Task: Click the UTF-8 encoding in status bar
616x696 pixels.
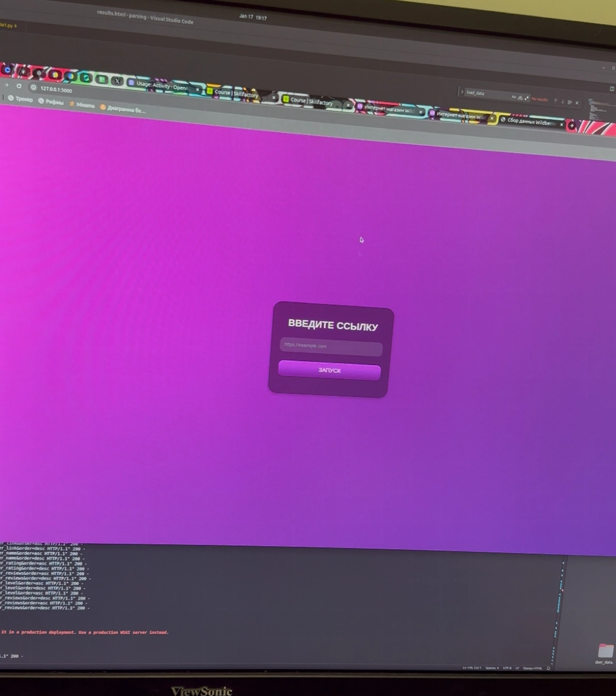Action: (507, 668)
